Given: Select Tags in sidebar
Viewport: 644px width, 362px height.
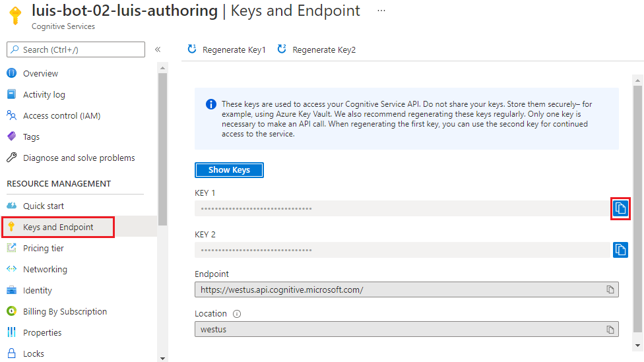Looking at the screenshot, I should [x=31, y=136].
